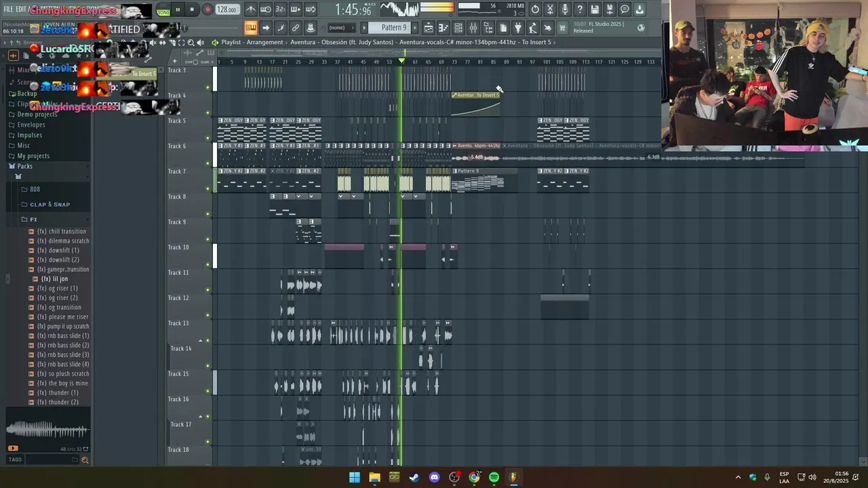Expand the Backup folder in browser
This screenshot has height=488, width=868.
click(27, 94)
